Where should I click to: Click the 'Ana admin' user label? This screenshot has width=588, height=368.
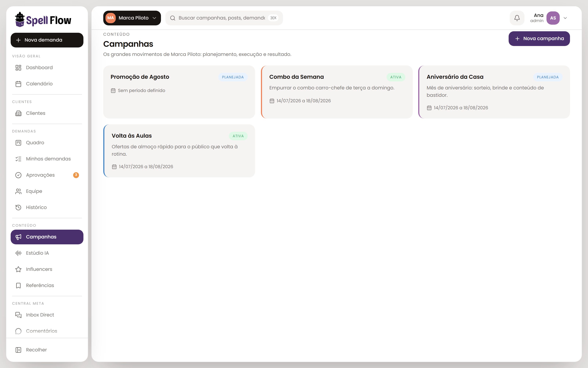tap(537, 18)
